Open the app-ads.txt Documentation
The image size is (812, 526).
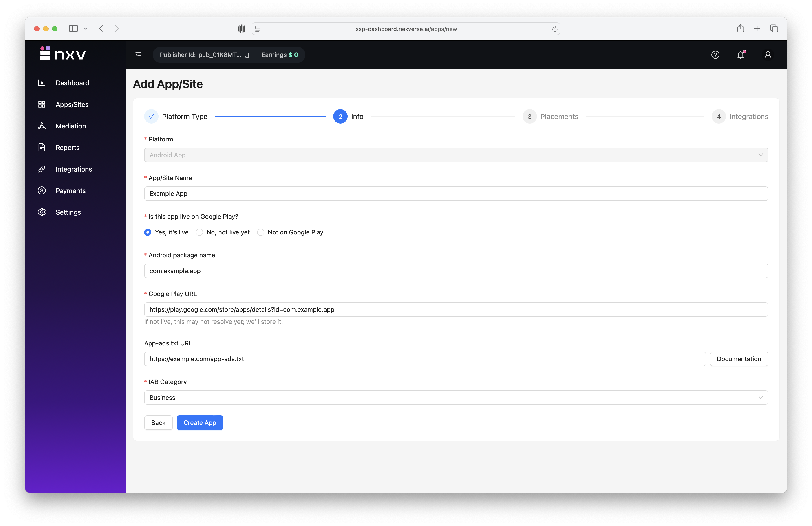[739, 359]
